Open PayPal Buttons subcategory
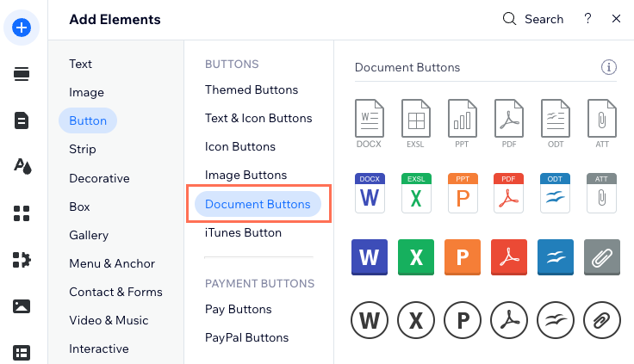The height and width of the screenshot is (364, 634). [246, 337]
